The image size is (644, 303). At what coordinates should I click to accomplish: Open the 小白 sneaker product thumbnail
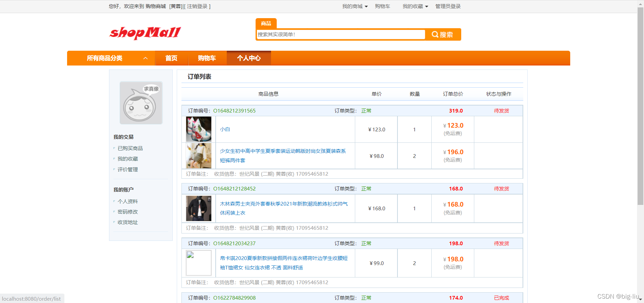pyautogui.click(x=199, y=129)
